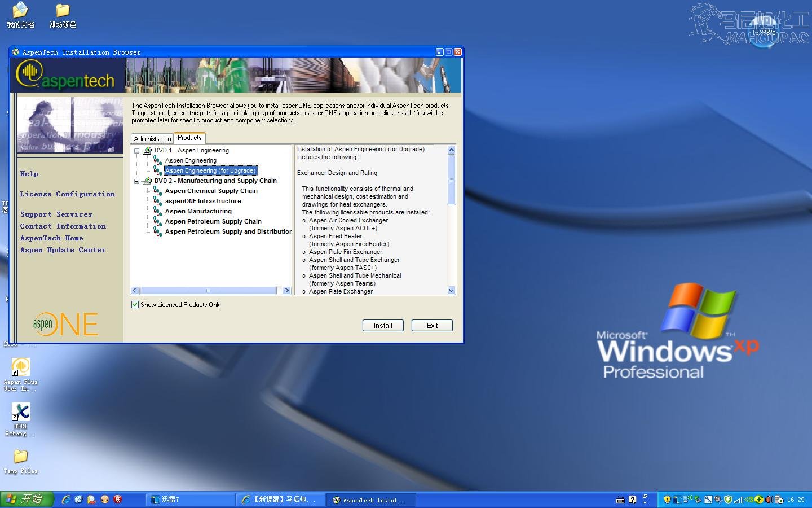
Task: Click the question mark help icon on taskbar
Action: (633, 500)
